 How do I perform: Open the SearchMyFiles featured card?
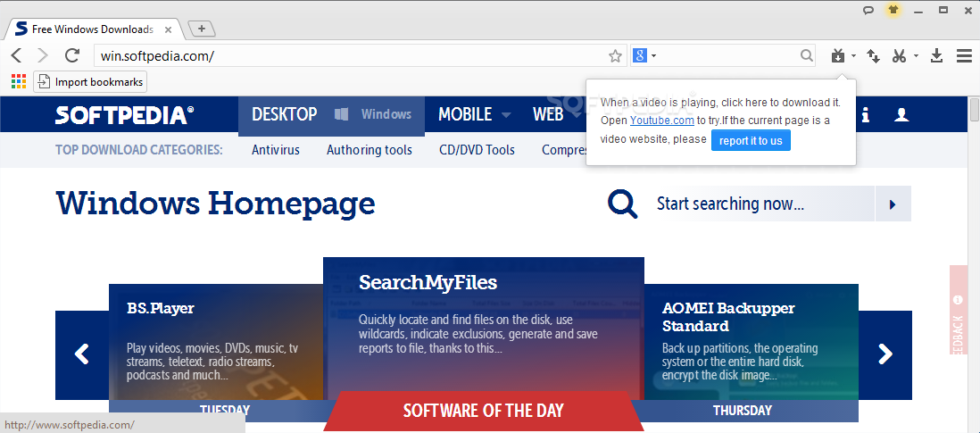click(484, 325)
